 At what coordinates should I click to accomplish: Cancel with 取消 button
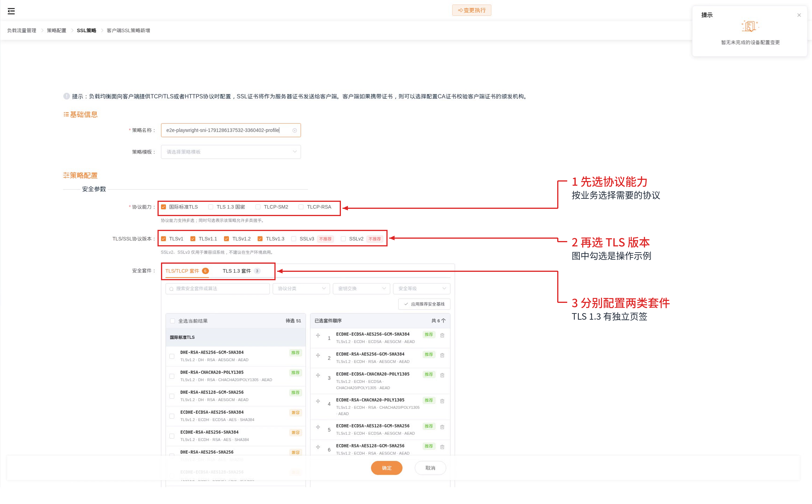(430, 468)
